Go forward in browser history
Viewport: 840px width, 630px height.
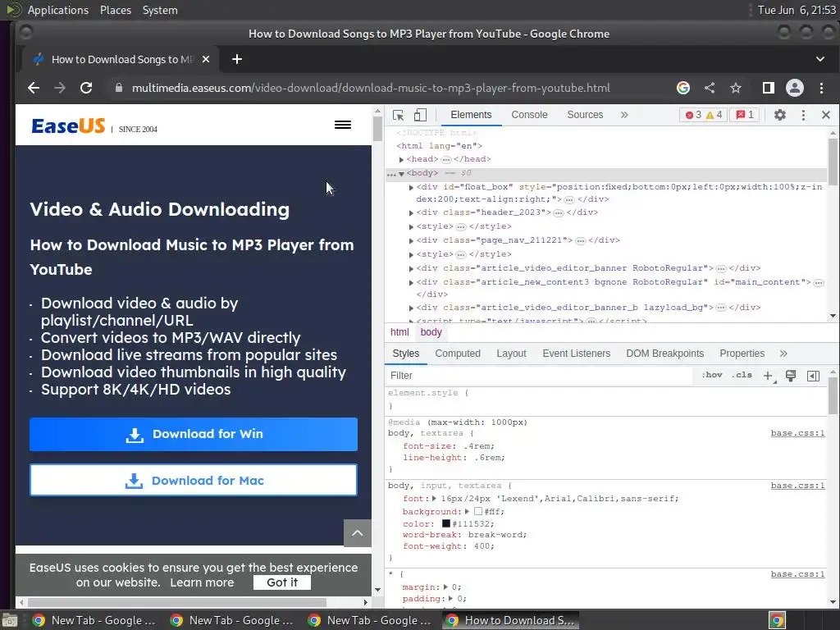[59, 88]
